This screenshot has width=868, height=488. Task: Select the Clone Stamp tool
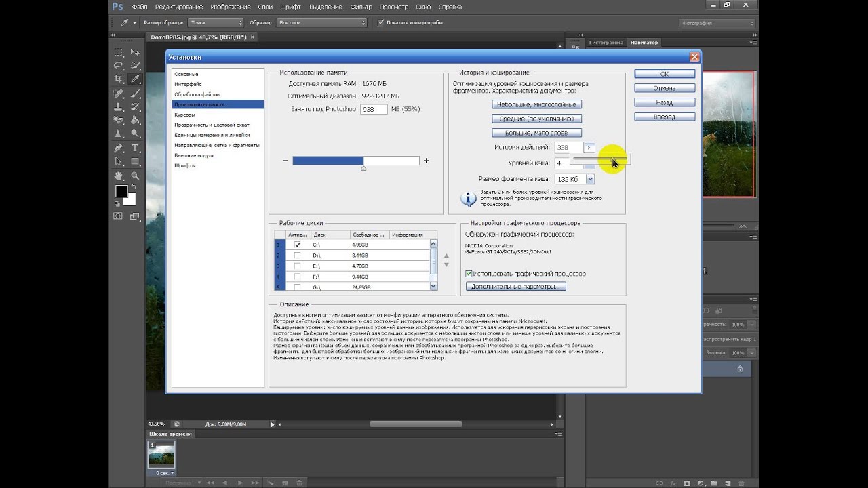click(118, 107)
